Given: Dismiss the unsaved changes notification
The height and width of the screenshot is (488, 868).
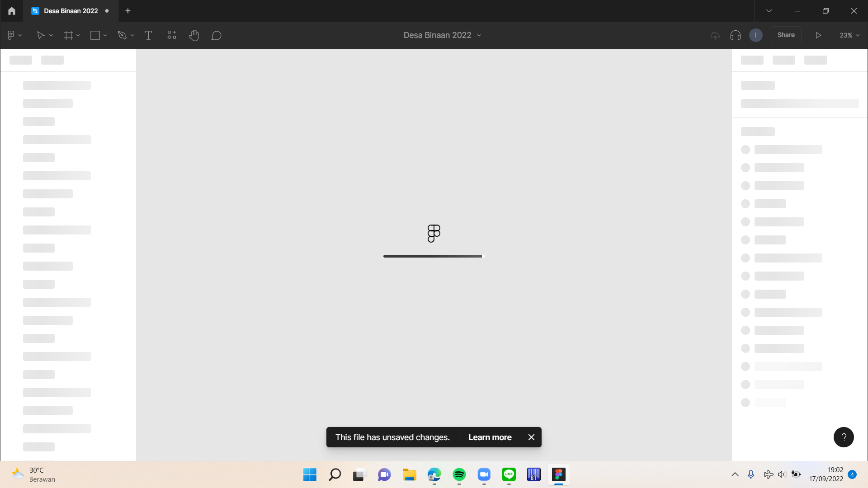Looking at the screenshot, I should point(532,437).
